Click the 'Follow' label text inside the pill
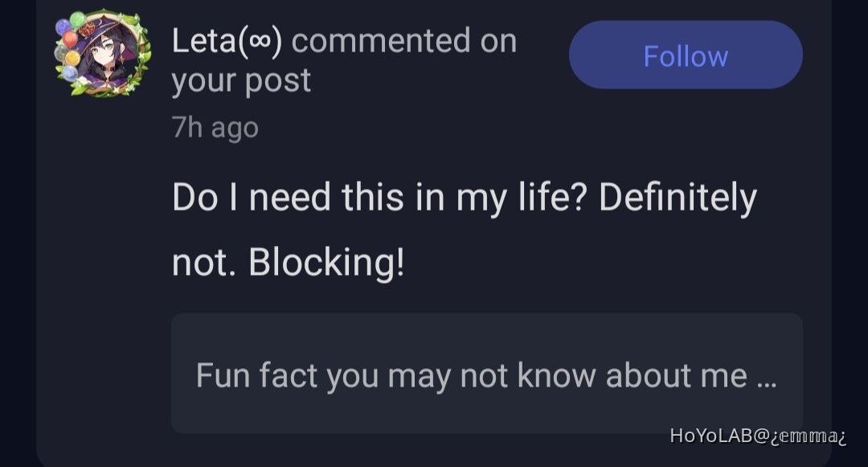Image resolution: width=868 pixels, height=467 pixels. click(686, 56)
